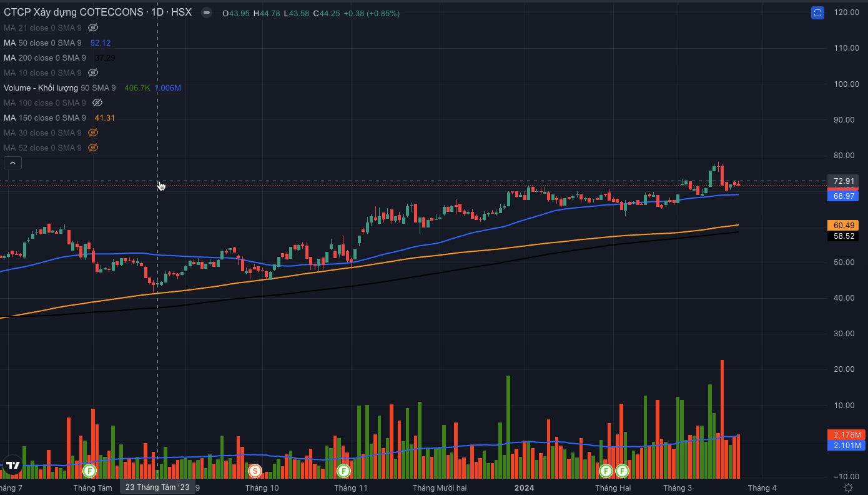Click the crosshair date label 23 Tháng Tám '23

pyautogui.click(x=157, y=487)
